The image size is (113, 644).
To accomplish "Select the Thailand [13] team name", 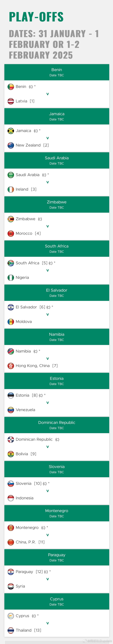I will [28, 630].
